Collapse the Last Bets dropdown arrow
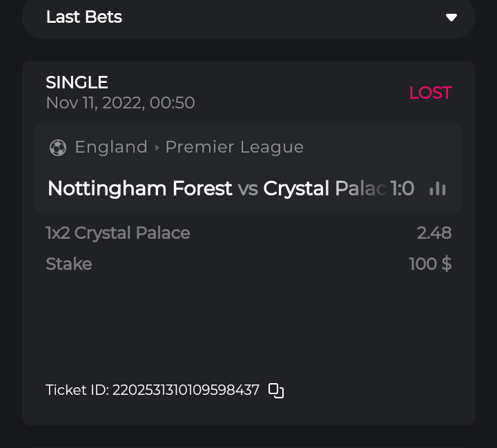This screenshot has width=497, height=448. [x=451, y=17]
